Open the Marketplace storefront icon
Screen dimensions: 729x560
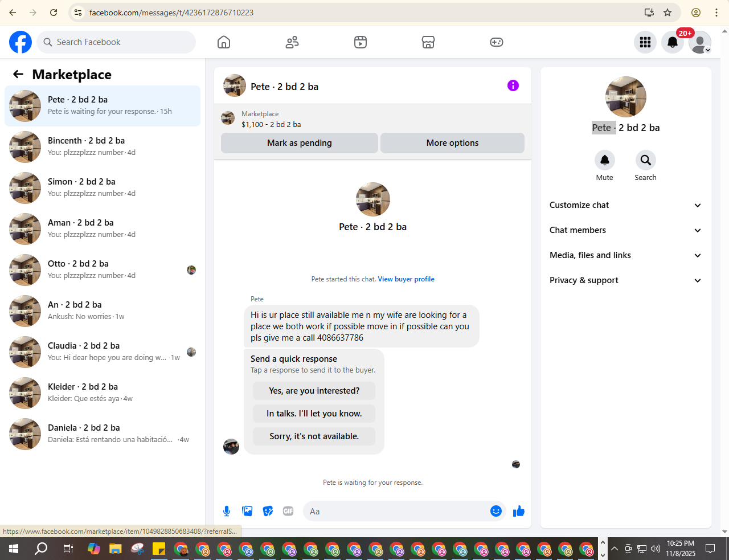point(428,42)
